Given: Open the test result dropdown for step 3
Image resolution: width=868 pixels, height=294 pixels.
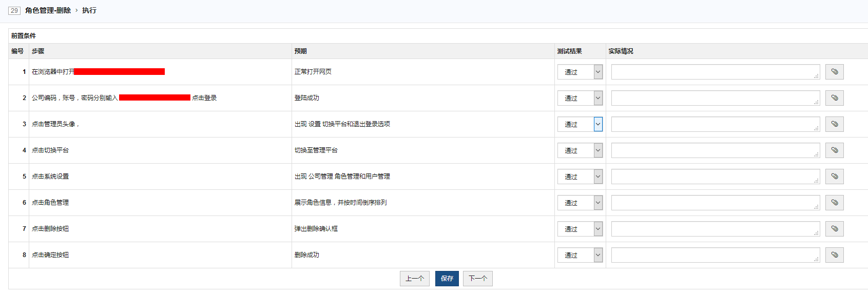Looking at the screenshot, I should pos(580,124).
